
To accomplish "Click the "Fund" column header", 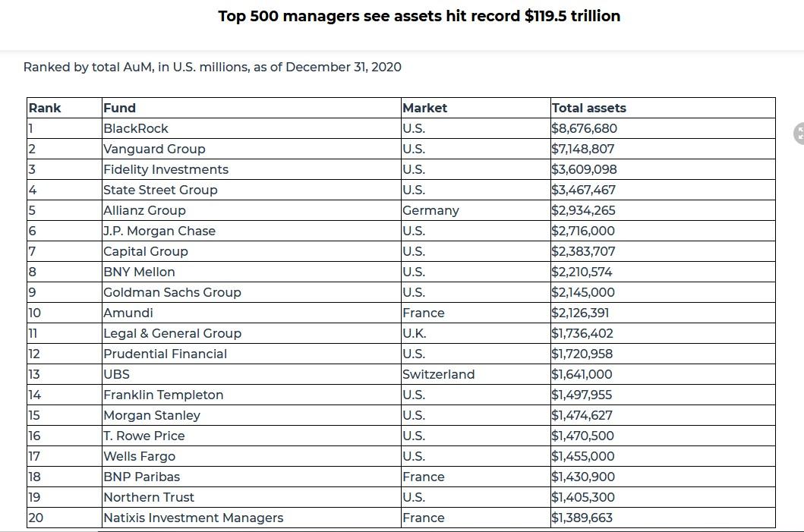I will pos(120,108).
